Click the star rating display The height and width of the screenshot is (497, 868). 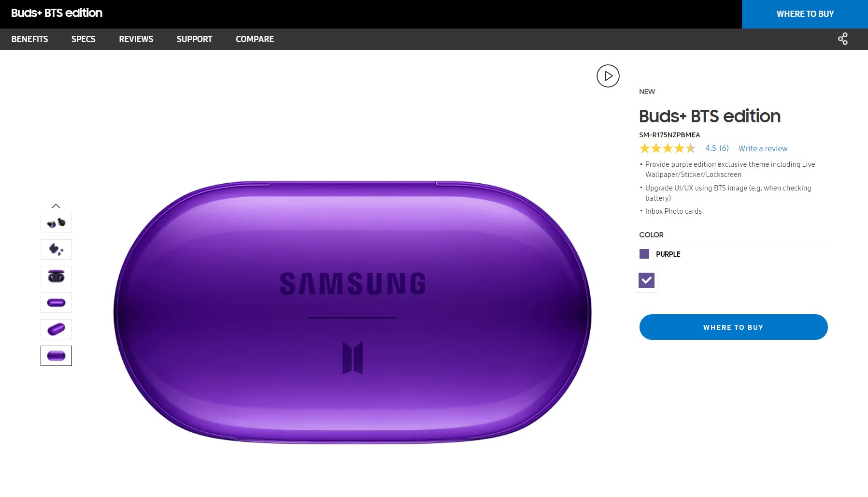pyautogui.click(x=667, y=148)
